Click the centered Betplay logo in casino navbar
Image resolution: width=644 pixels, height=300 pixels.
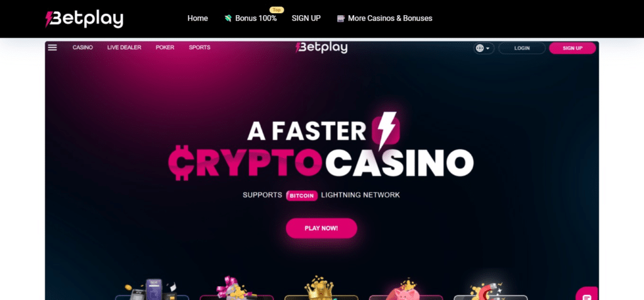[x=321, y=48]
